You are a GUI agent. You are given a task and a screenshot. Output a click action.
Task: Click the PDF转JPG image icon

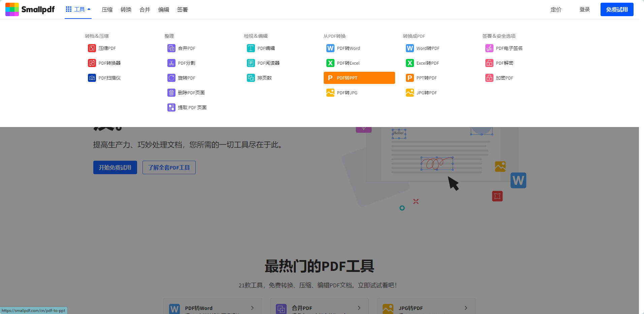tap(330, 93)
